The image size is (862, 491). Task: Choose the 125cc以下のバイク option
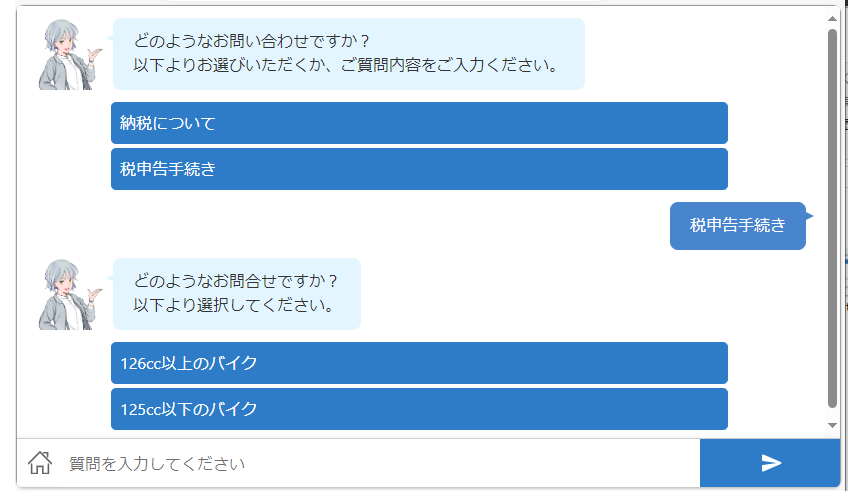[419, 409]
